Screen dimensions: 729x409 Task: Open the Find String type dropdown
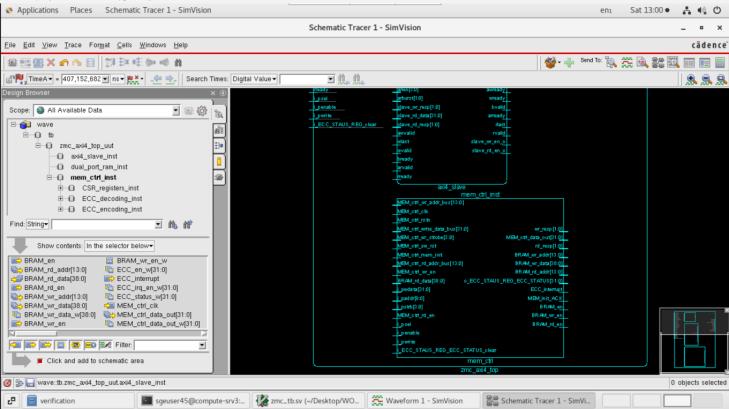38,224
